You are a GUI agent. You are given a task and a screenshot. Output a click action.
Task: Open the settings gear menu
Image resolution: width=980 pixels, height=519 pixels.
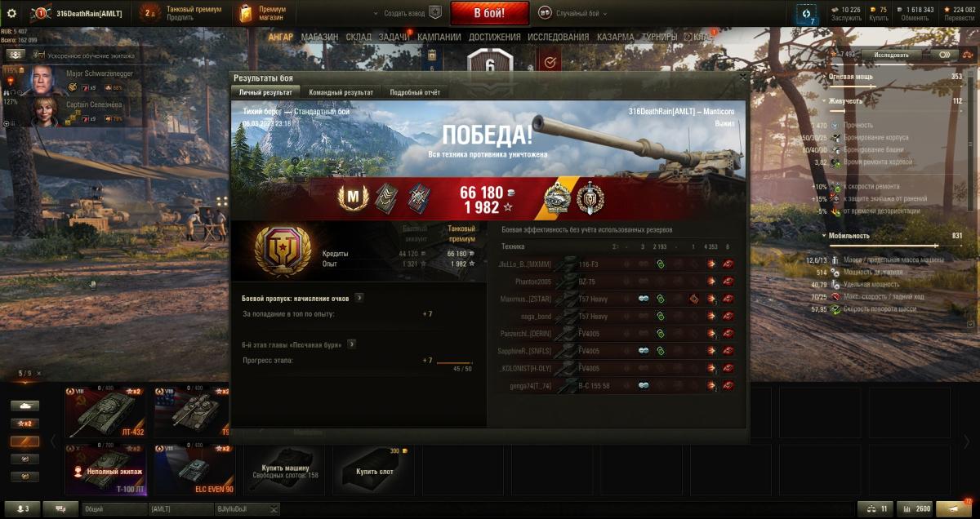(11, 13)
